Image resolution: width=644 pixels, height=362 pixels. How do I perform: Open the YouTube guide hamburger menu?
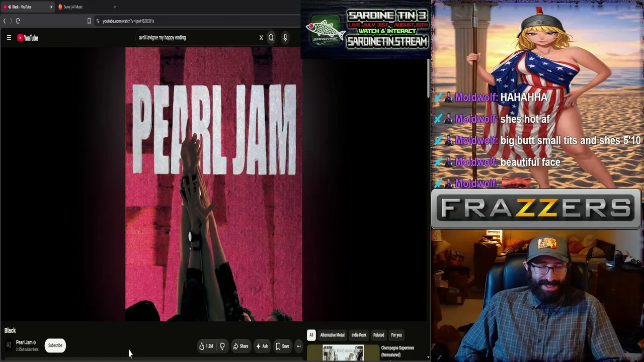[9, 38]
